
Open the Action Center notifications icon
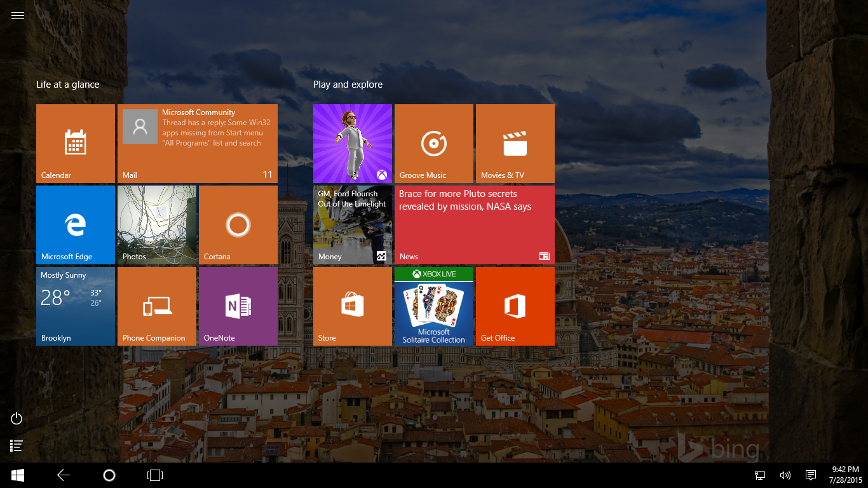tap(811, 475)
